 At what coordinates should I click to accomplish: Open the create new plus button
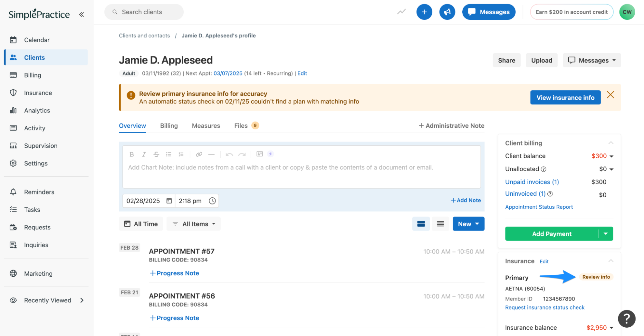[x=424, y=12]
